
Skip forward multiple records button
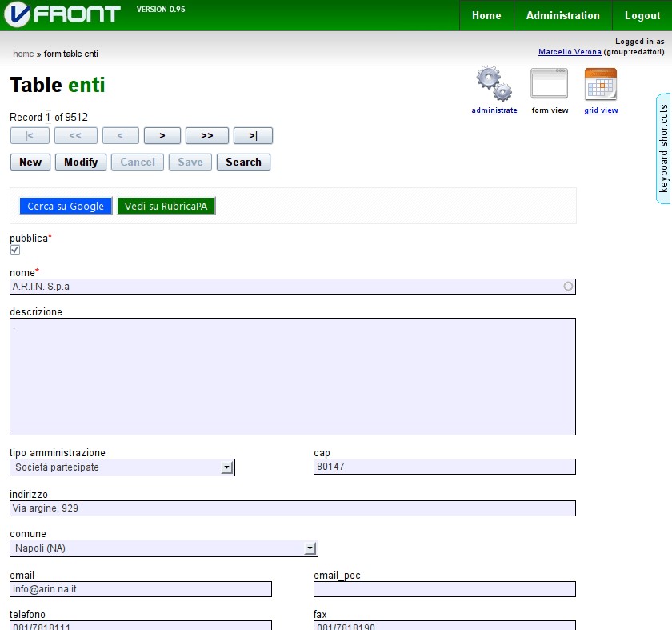[206, 136]
